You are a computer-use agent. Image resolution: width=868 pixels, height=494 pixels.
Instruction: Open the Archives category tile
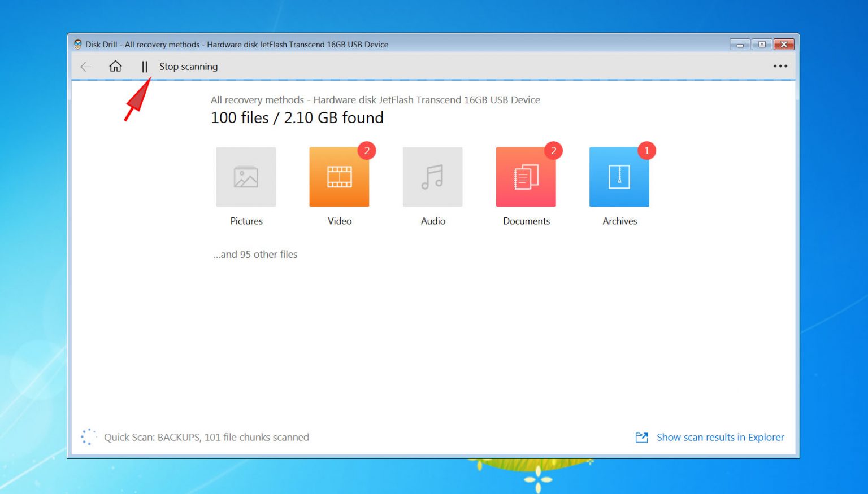[x=619, y=177]
